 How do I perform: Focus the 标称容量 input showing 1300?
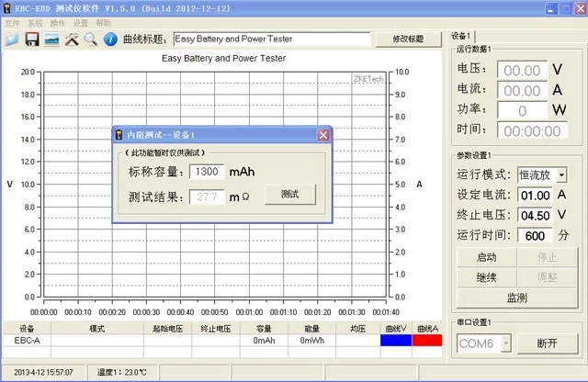point(207,172)
